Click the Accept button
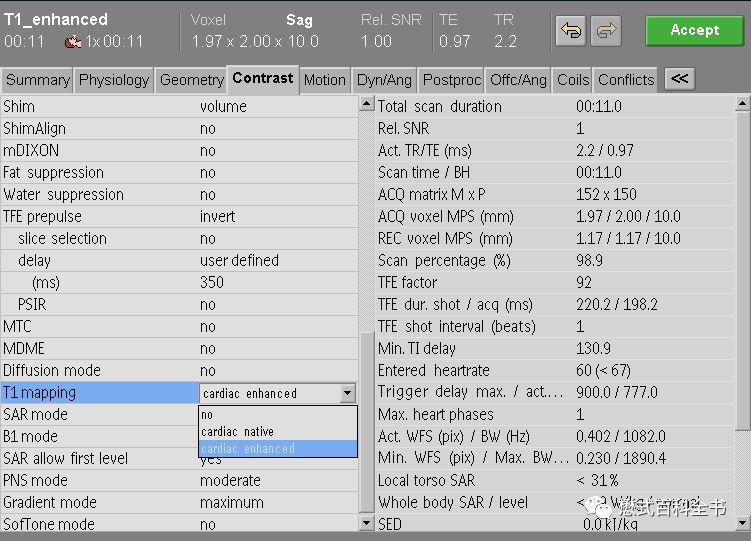 coord(694,30)
